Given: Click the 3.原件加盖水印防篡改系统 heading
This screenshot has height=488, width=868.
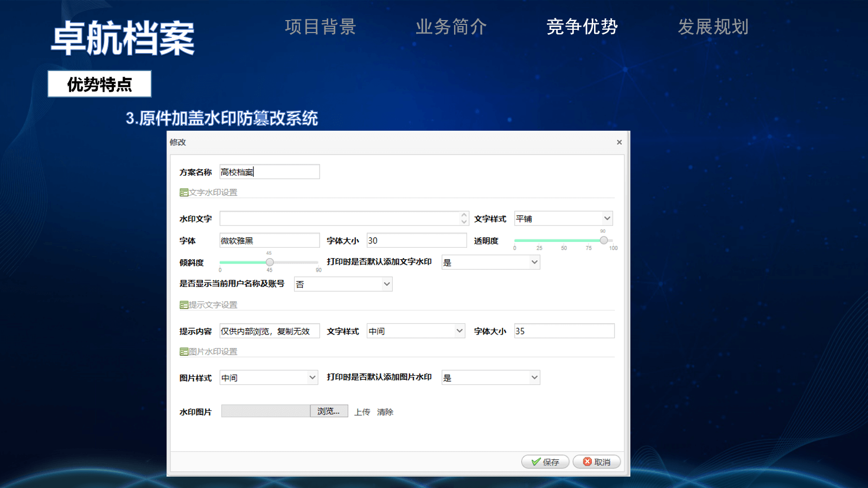Looking at the screenshot, I should coord(222,118).
